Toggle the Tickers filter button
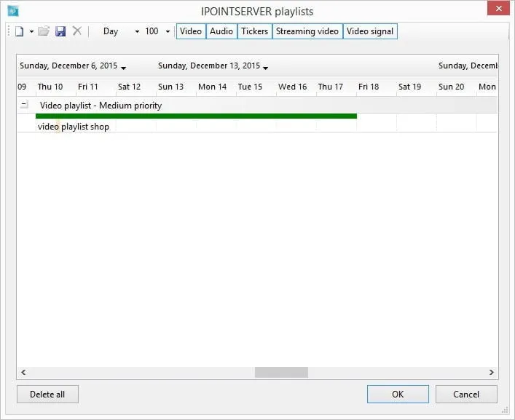Viewport: 515px width, 420px height. 255,31
